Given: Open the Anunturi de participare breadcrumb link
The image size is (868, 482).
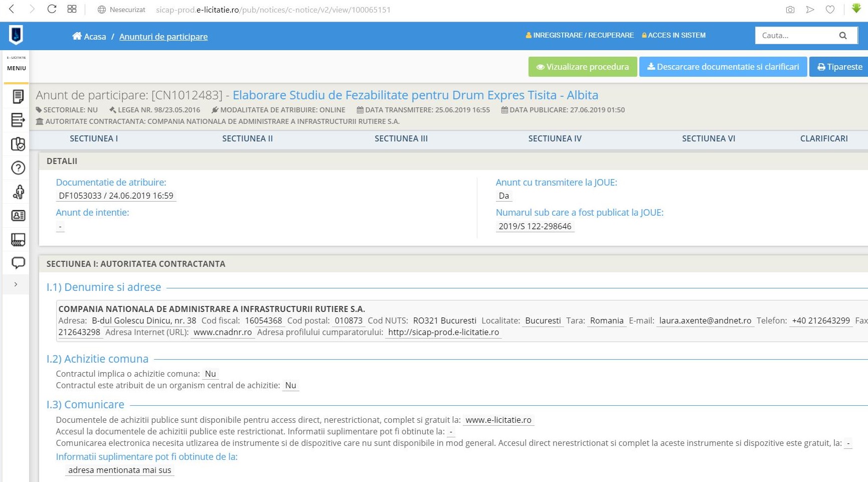Looking at the screenshot, I should (x=163, y=37).
